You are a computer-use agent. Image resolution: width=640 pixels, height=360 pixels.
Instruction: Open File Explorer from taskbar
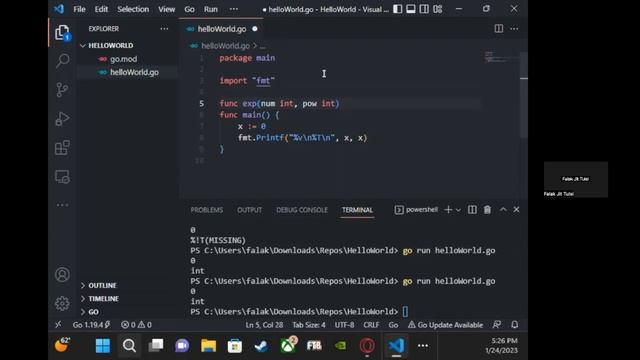click(208, 346)
